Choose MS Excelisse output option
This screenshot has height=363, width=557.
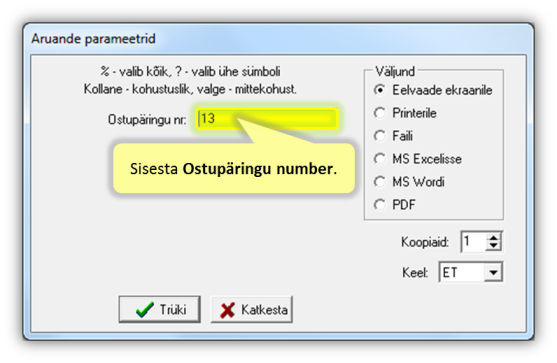pos(380,159)
